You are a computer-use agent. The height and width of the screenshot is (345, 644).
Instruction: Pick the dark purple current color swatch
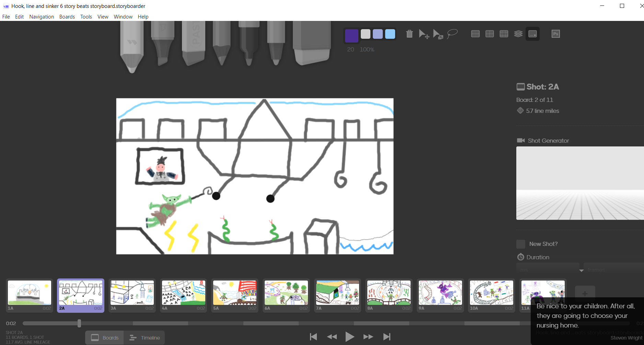pyautogui.click(x=352, y=35)
